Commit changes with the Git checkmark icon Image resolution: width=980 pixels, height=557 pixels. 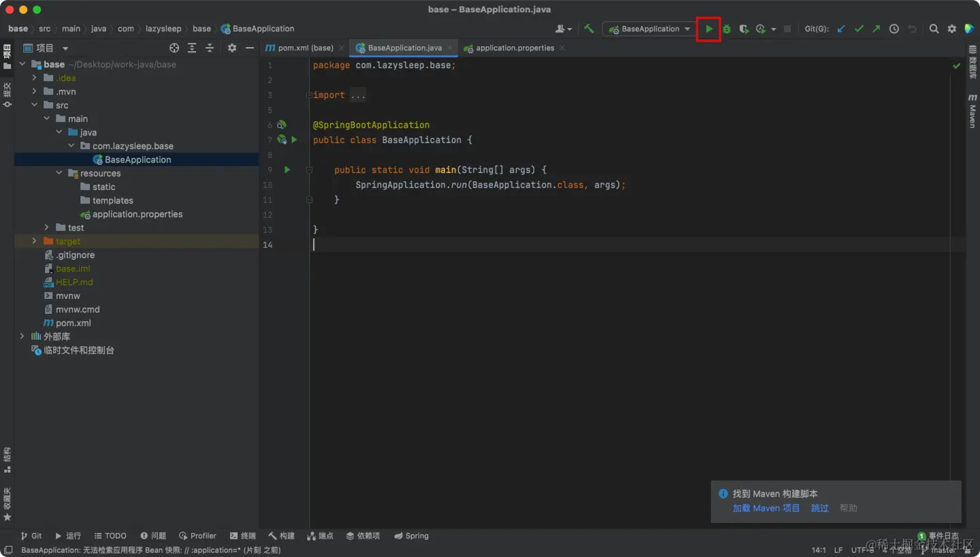[x=859, y=29]
